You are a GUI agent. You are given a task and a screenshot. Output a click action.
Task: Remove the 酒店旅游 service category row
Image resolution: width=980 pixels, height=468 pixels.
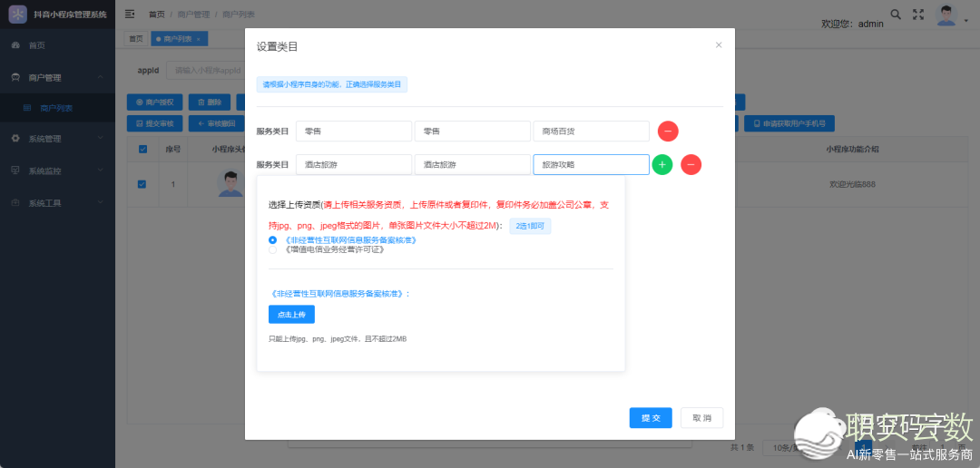point(691,165)
